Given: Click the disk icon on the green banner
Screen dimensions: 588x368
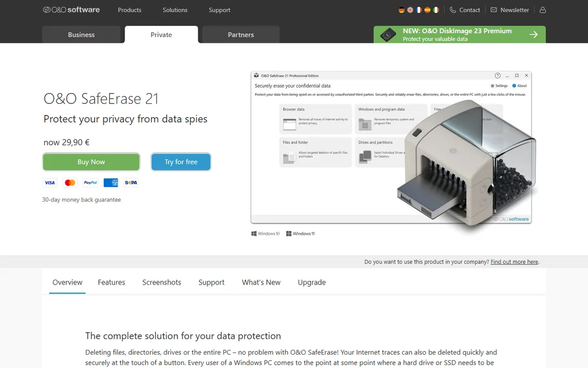Looking at the screenshot, I should (388, 35).
